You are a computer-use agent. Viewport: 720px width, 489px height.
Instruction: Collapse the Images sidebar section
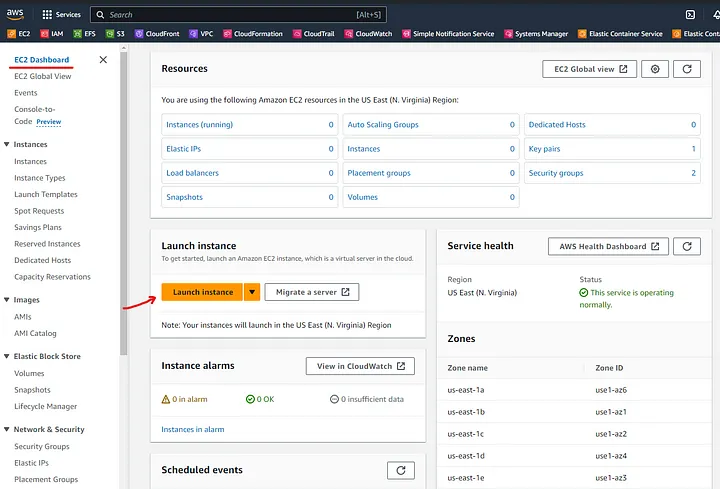(6, 300)
